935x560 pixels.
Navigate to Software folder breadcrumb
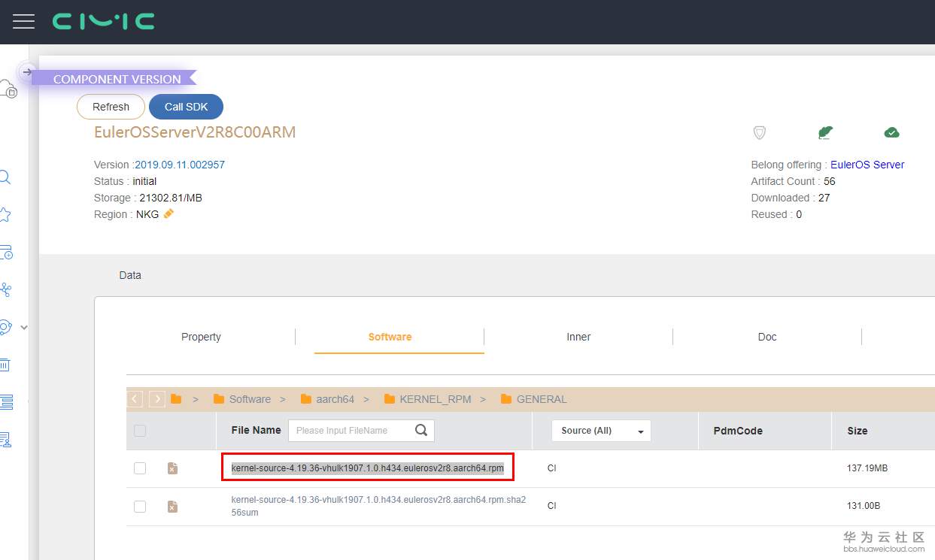(x=242, y=399)
